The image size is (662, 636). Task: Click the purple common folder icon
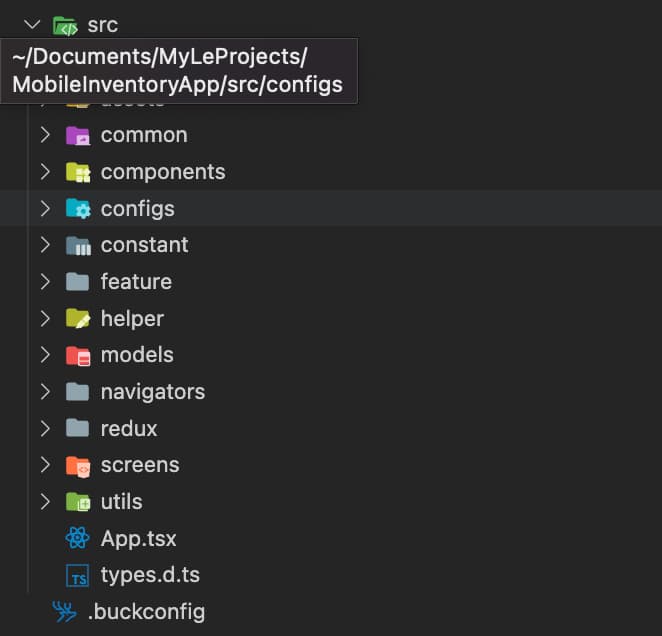click(x=77, y=135)
